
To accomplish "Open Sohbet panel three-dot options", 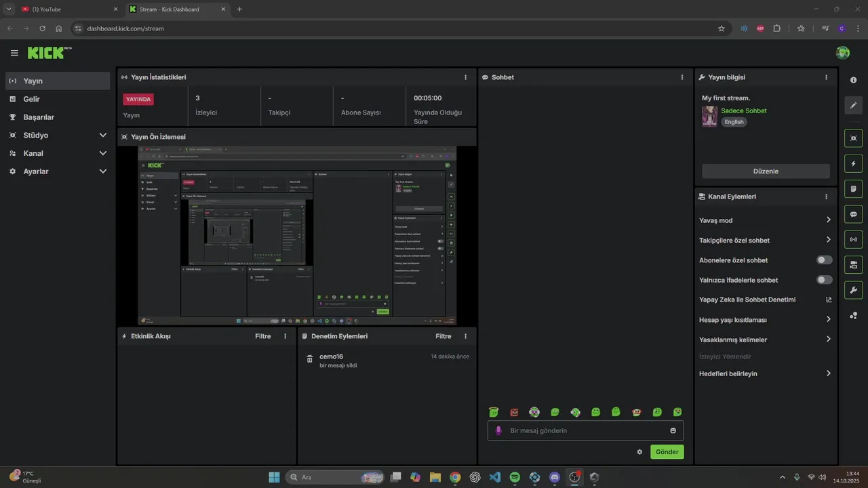I will click(x=682, y=77).
